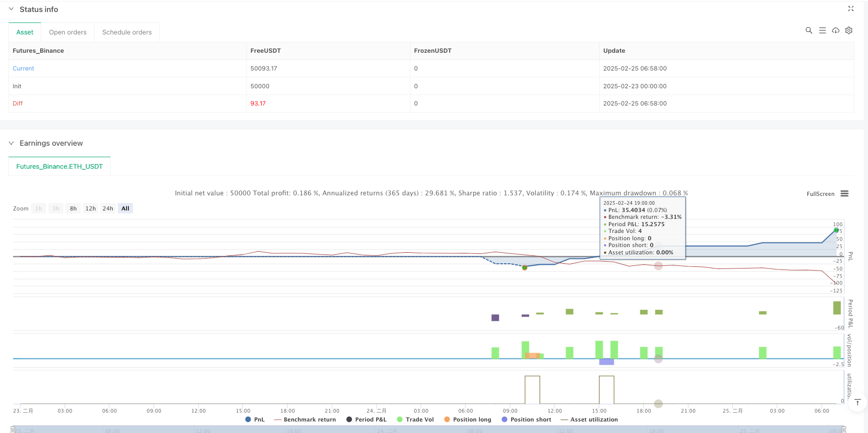
Task: Select the All zoom range
Action: click(x=125, y=208)
